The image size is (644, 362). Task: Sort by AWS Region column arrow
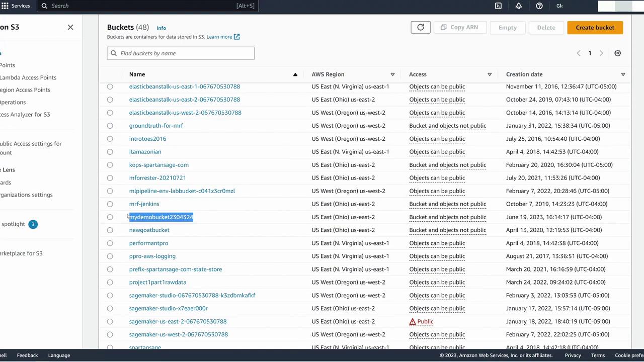click(x=392, y=74)
